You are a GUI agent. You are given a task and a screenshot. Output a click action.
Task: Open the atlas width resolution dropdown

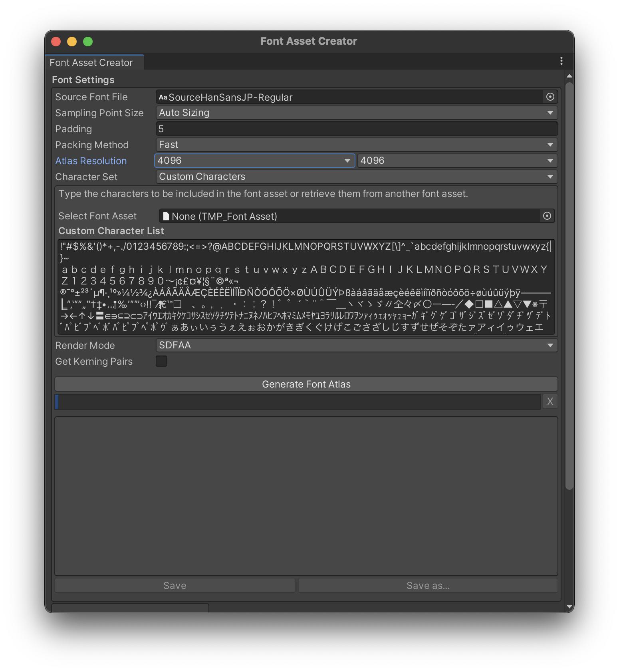tap(254, 161)
